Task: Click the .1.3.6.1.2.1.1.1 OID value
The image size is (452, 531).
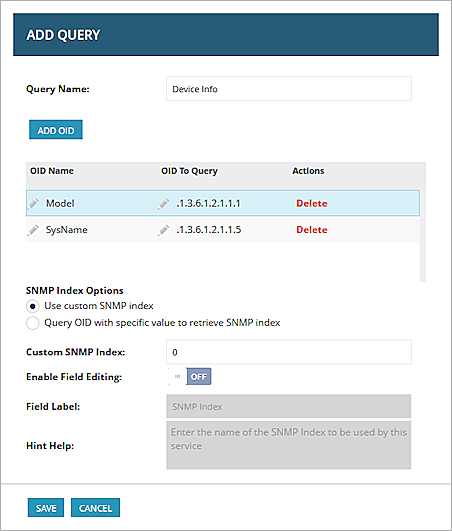Action: click(208, 204)
